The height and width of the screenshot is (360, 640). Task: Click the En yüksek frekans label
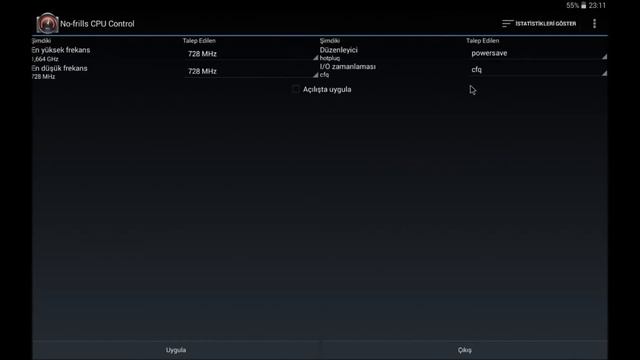point(61,50)
